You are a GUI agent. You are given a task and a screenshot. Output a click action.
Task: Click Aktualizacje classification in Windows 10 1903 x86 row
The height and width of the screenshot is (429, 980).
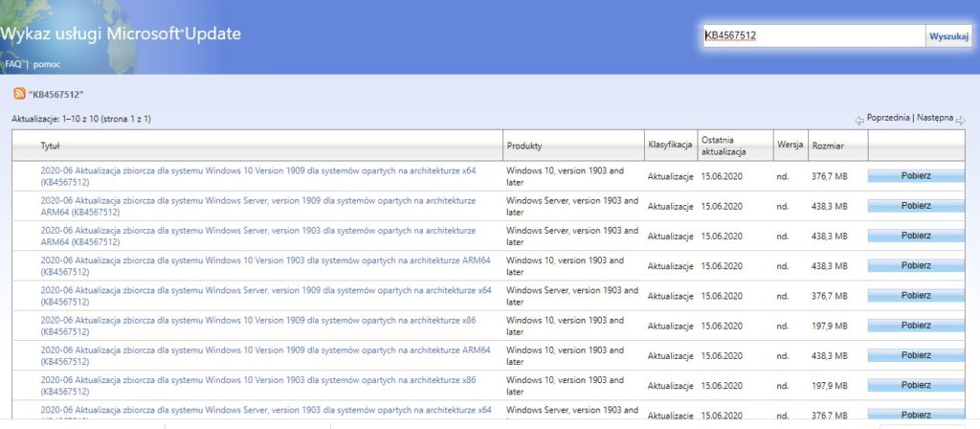[x=671, y=387]
